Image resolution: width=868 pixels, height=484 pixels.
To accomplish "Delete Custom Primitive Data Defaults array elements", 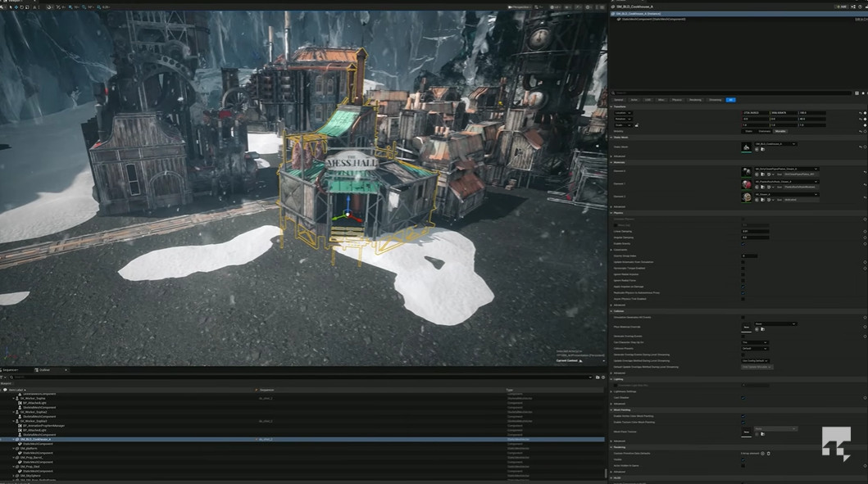I will (769, 453).
